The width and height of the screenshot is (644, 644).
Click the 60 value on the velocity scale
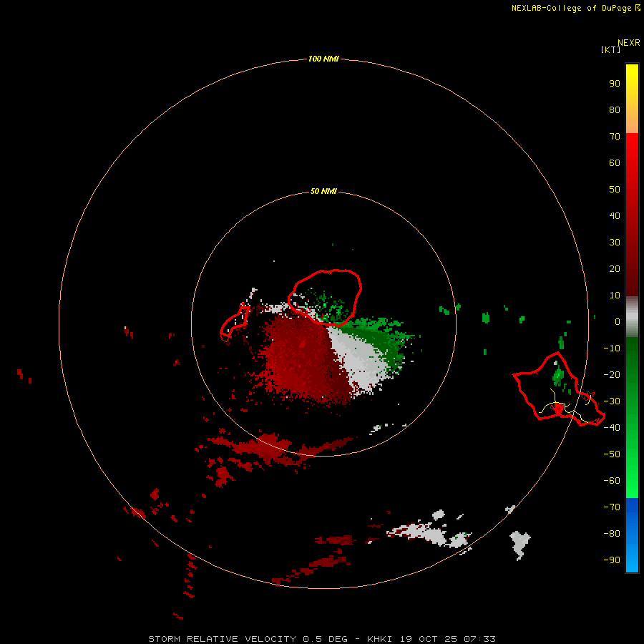615,162
